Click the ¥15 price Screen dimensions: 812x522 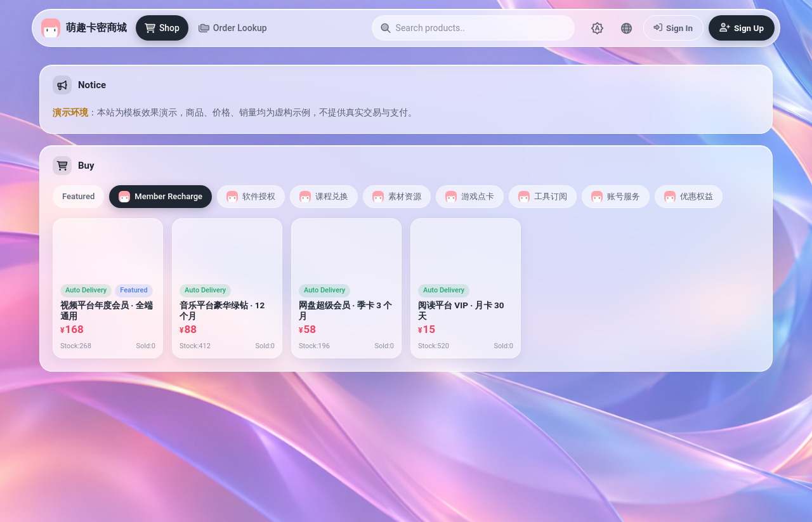click(x=426, y=330)
